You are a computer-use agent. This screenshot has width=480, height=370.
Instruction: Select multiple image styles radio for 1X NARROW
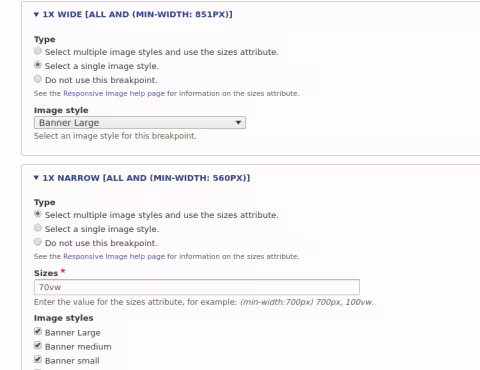pos(38,214)
